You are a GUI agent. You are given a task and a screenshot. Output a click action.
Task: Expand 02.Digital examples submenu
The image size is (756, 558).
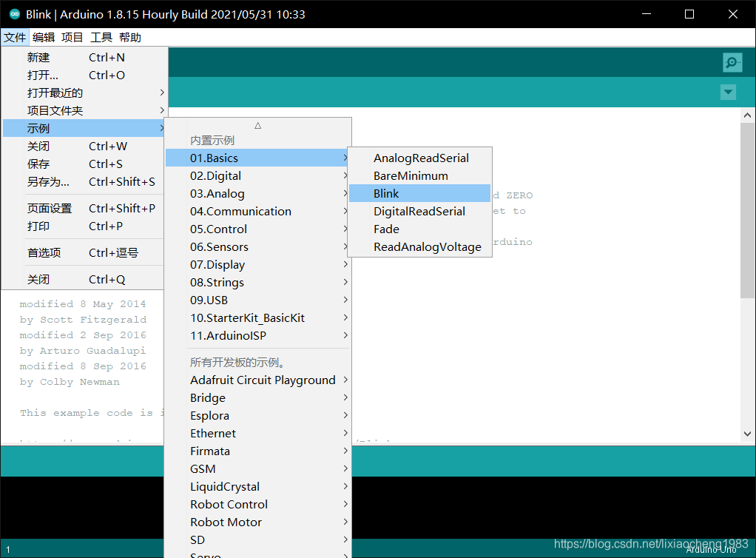[x=257, y=175]
